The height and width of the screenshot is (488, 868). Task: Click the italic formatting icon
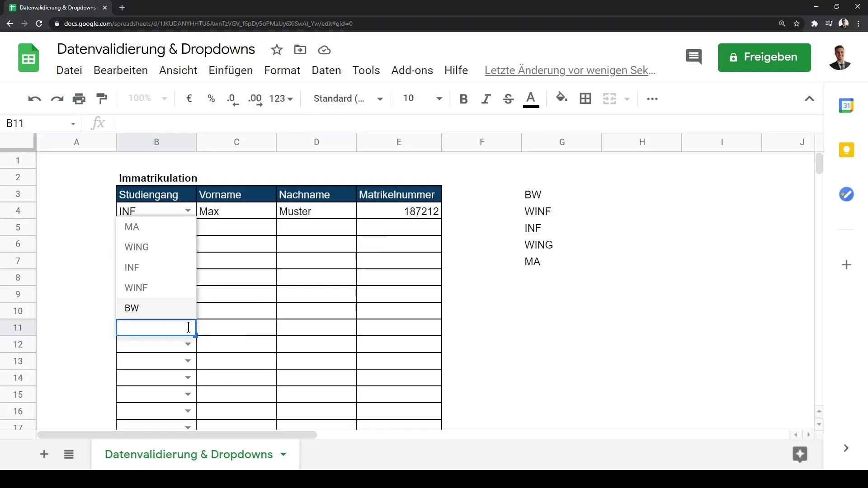point(486,99)
